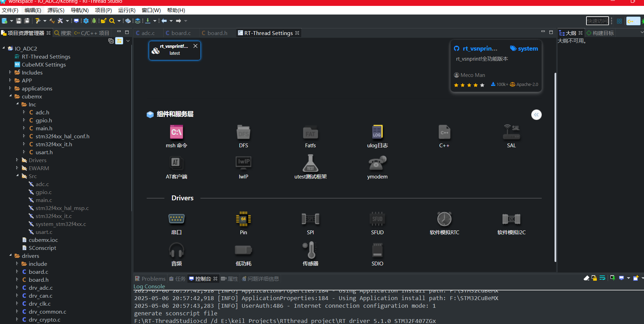
Task: Open the search toolbar dropdown arrow
Action: pyautogui.click(x=119, y=21)
